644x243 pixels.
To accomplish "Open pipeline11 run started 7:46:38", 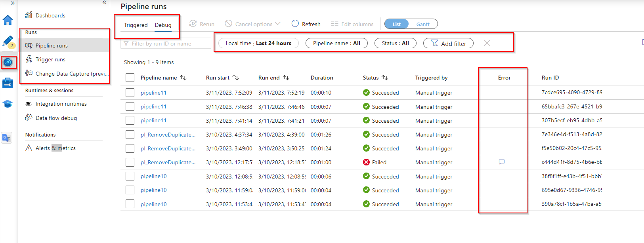I will point(153,106).
